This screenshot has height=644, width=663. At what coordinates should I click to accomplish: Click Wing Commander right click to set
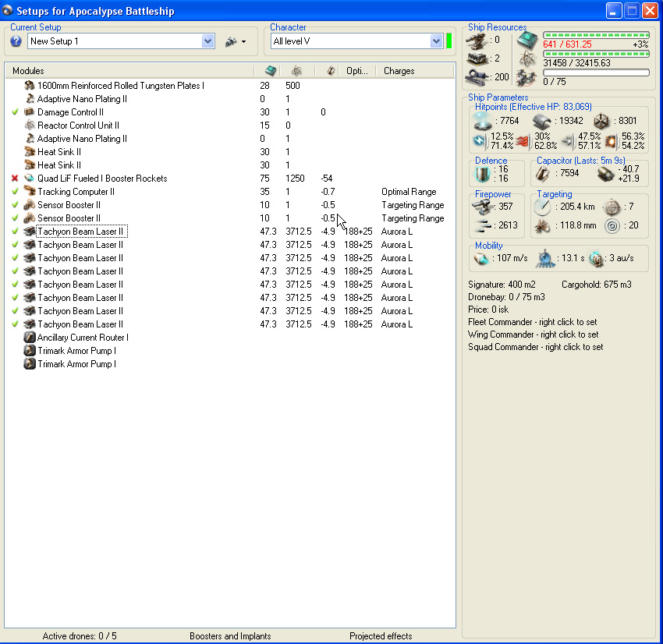coord(534,334)
